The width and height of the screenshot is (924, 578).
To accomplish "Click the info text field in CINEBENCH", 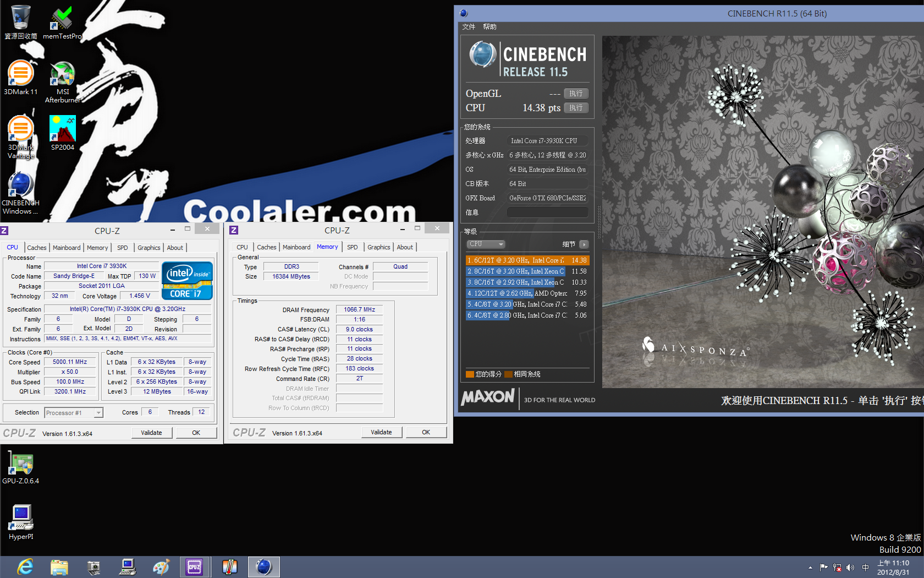I will 547,212.
